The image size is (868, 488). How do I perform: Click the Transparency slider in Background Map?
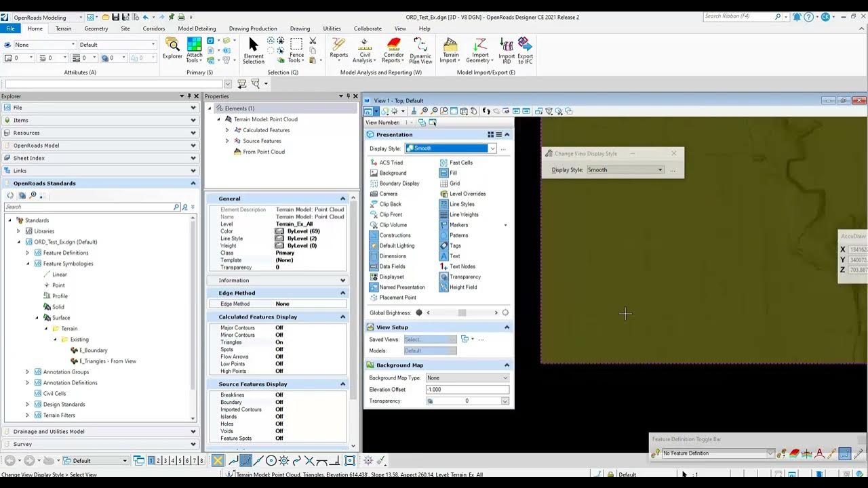point(467,401)
